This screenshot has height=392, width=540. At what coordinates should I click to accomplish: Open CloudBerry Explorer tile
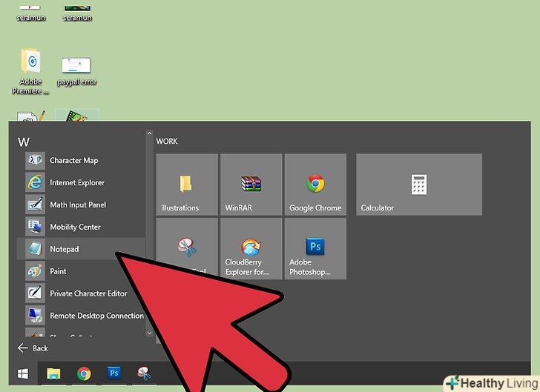(251, 249)
